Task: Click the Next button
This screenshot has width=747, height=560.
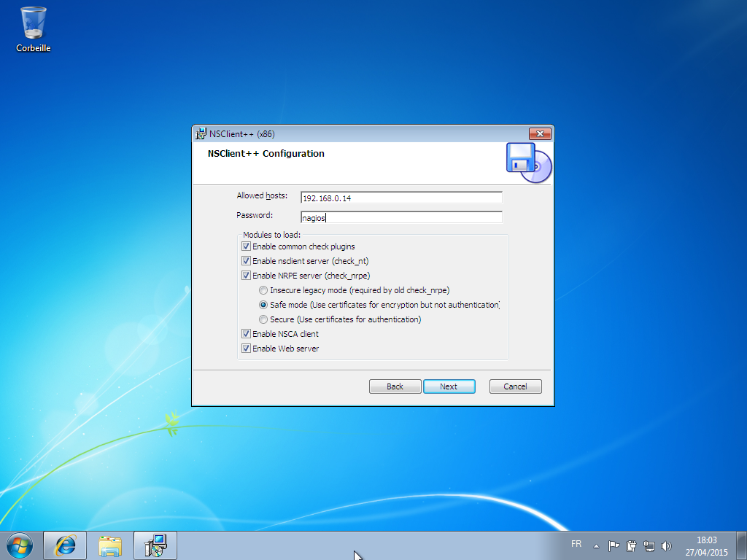Action: pos(449,386)
